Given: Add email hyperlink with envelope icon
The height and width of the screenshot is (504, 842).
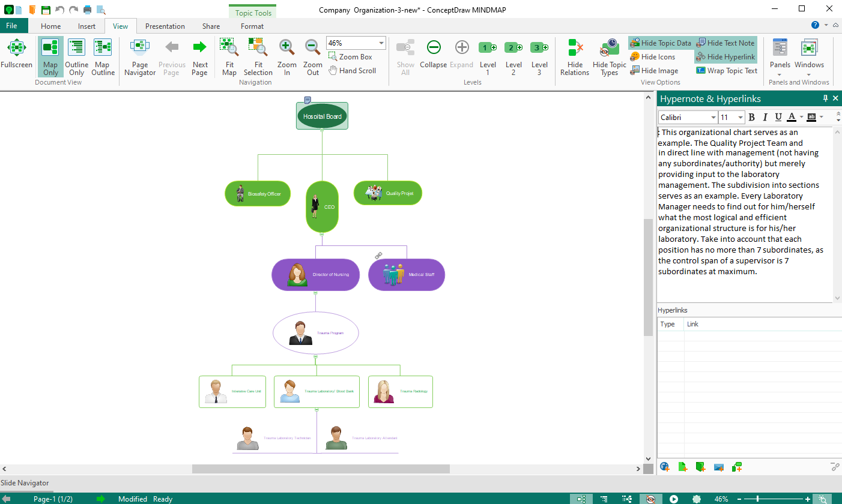Looking at the screenshot, I should [719, 466].
